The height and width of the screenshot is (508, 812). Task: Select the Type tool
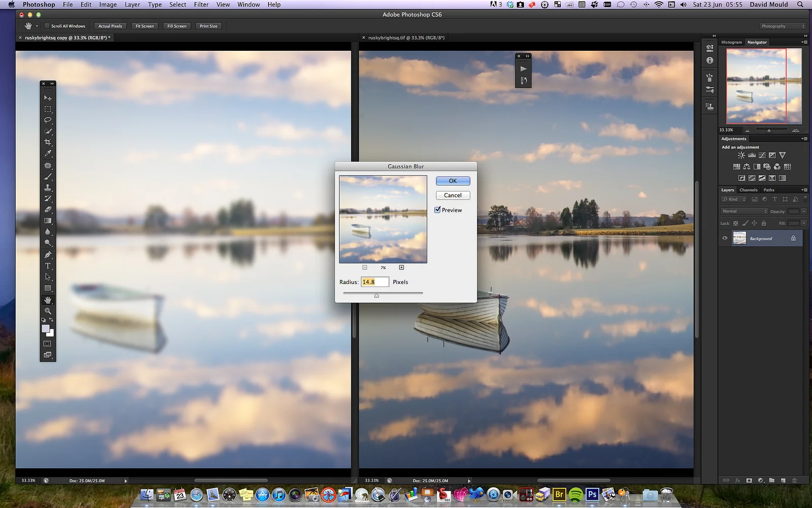coord(48,266)
